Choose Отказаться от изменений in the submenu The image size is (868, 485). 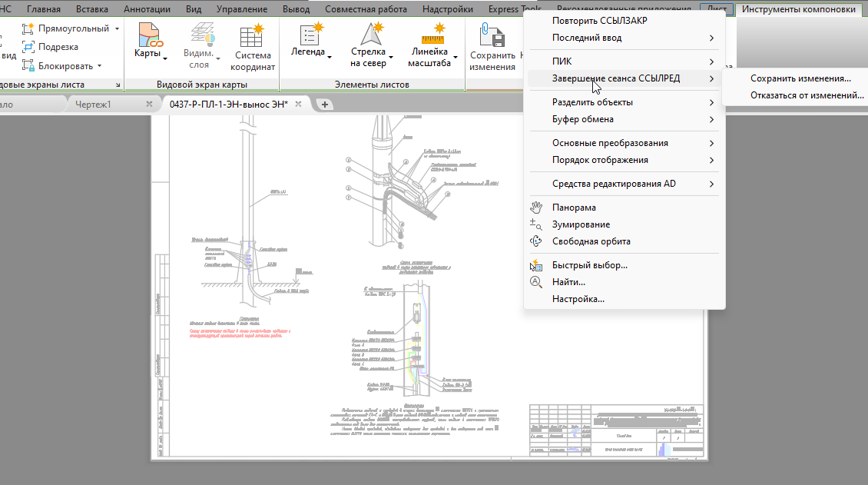coord(807,95)
